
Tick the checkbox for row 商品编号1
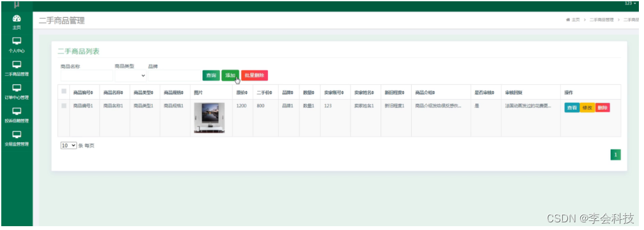[x=64, y=106]
